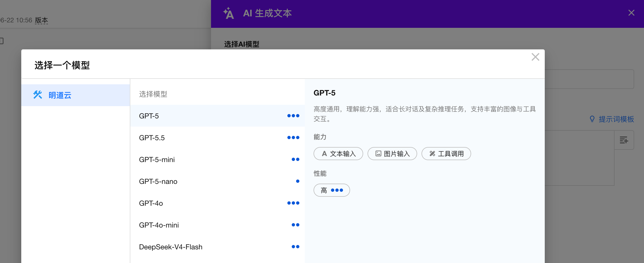The height and width of the screenshot is (263, 644).
Task: Click the 文本输入 capability tag
Action: pos(338,154)
